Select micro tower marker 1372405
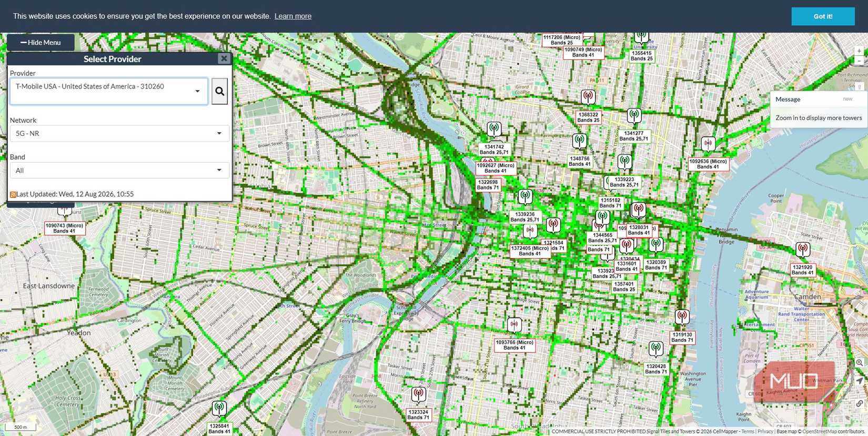This screenshot has width=868, height=436. pos(530,231)
